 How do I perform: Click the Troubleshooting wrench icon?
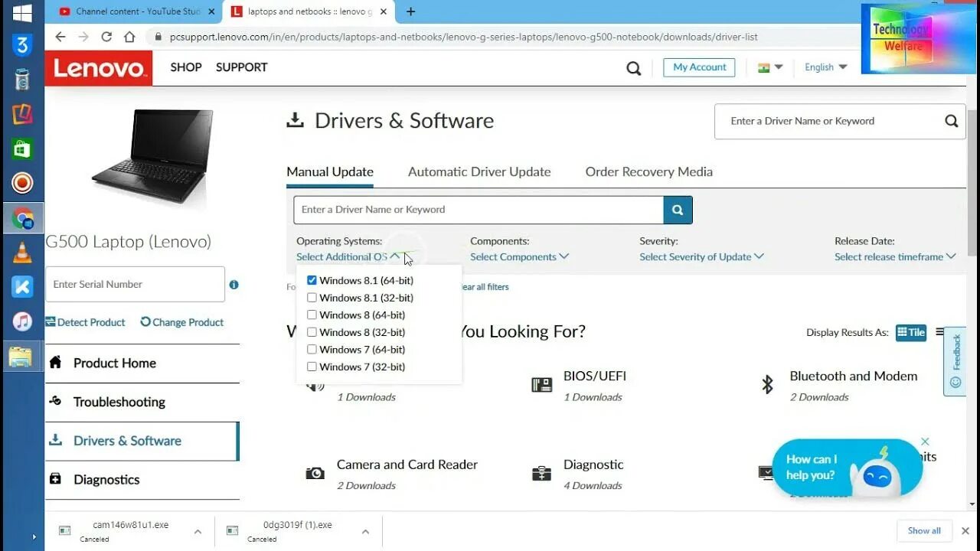point(55,402)
